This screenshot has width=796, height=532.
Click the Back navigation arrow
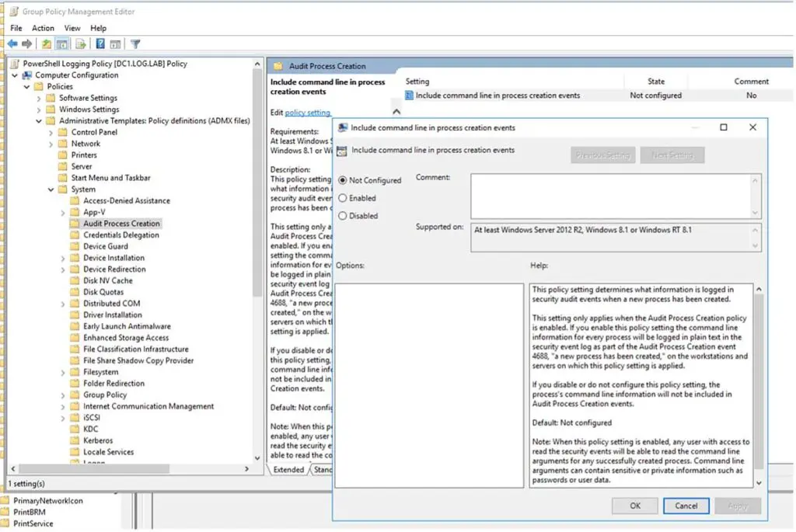12,44
